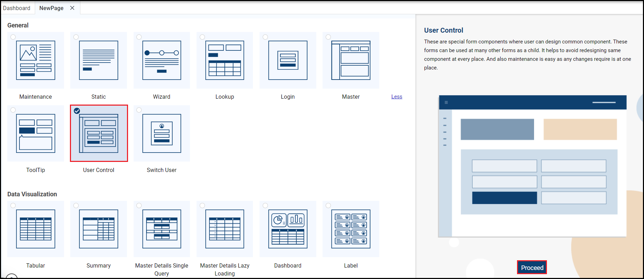Close the NewPage tab
Viewport: 644px width, 279px height.
tap(72, 8)
